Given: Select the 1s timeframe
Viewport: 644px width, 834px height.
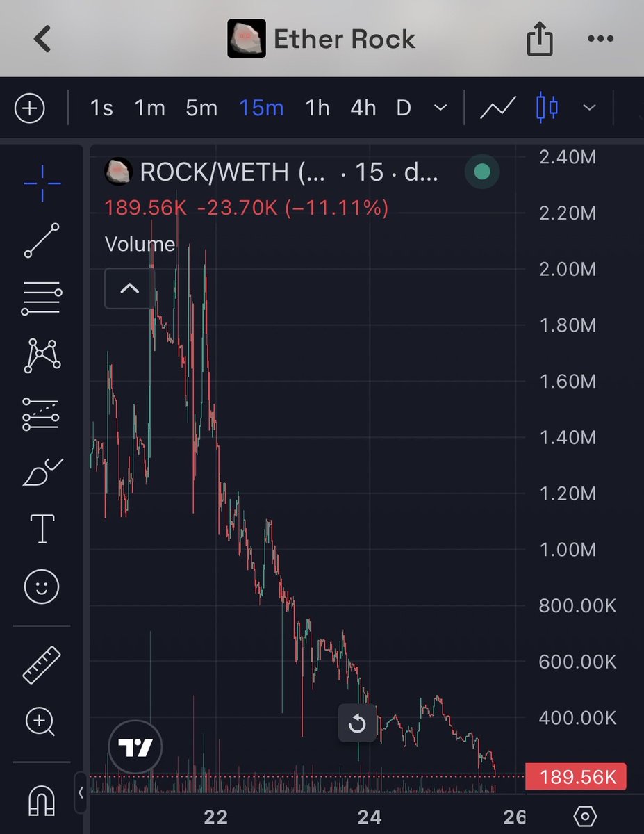Looking at the screenshot, I should [x=101, y=108].
